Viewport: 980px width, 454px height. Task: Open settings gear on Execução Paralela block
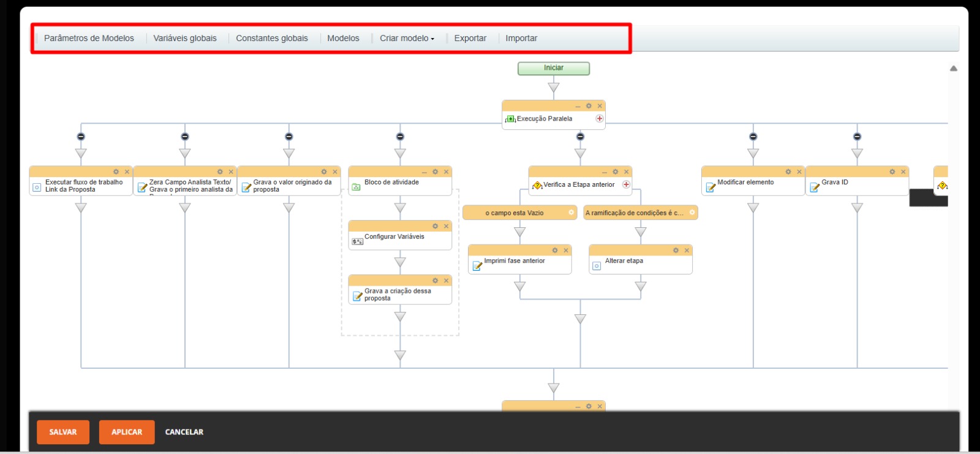click(x=589, y=106)
